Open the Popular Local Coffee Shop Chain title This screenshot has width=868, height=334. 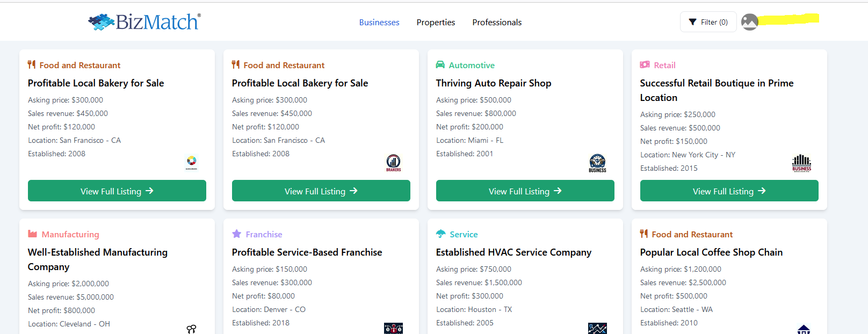tap(711, 252)
